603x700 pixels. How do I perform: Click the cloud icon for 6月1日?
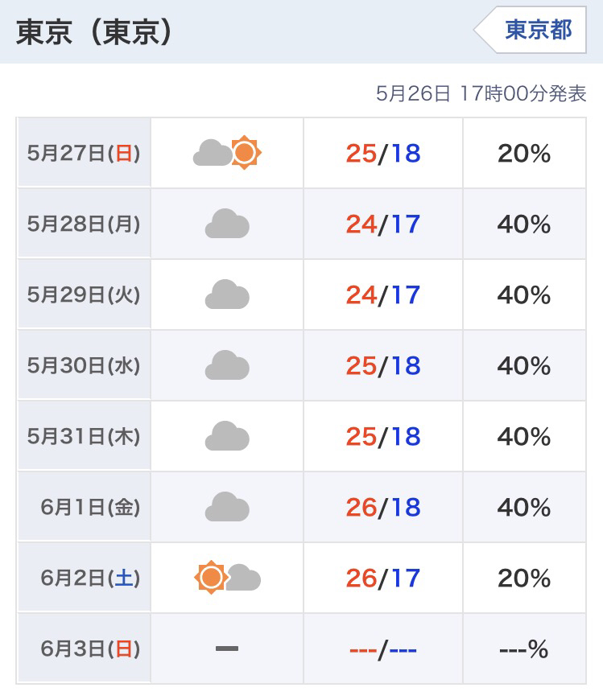227,507
